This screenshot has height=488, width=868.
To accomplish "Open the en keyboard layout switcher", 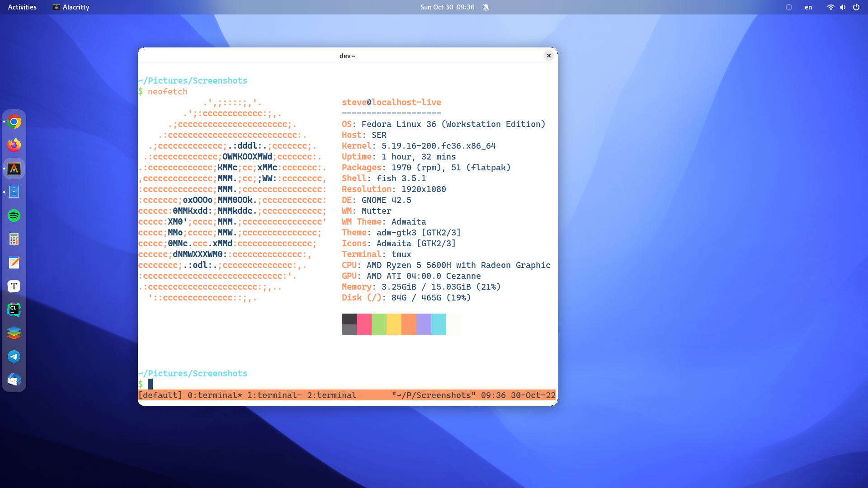I will pyautogui.click(x=808, y=7).
